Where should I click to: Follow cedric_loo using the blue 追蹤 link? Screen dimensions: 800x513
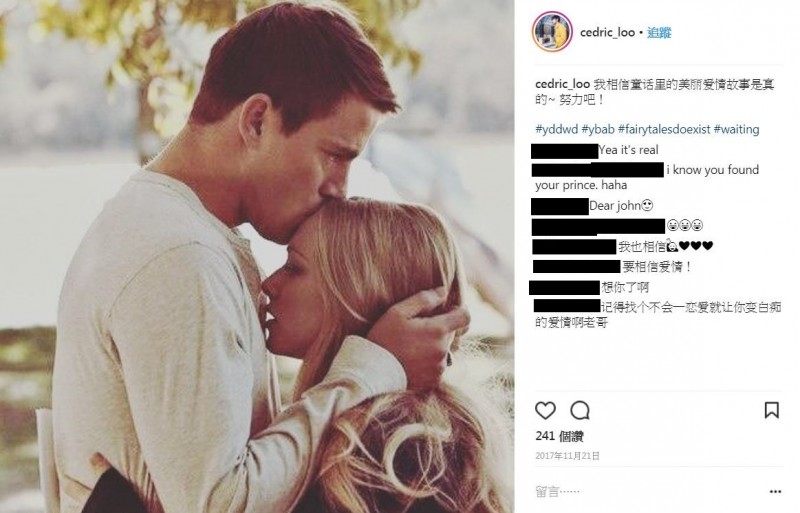659,33
